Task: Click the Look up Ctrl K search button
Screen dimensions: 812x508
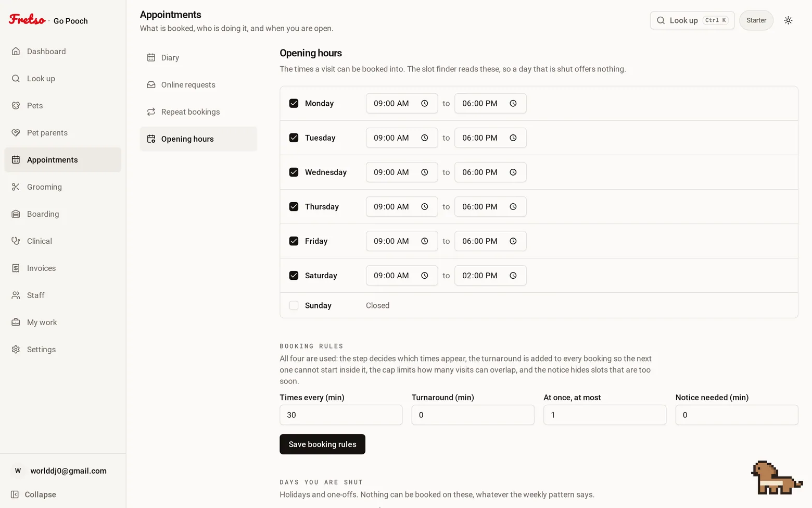Action: pyautogui.click(x=692, y=20)
